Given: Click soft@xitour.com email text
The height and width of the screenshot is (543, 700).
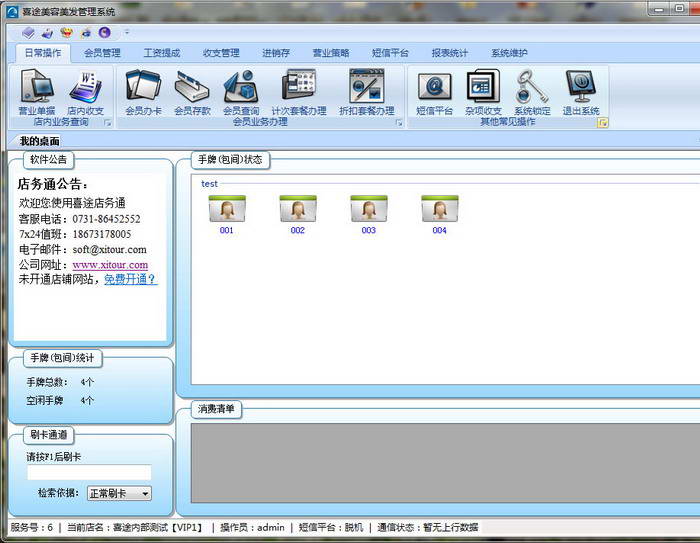Looking at the screenshot, I should click(109, 250).
